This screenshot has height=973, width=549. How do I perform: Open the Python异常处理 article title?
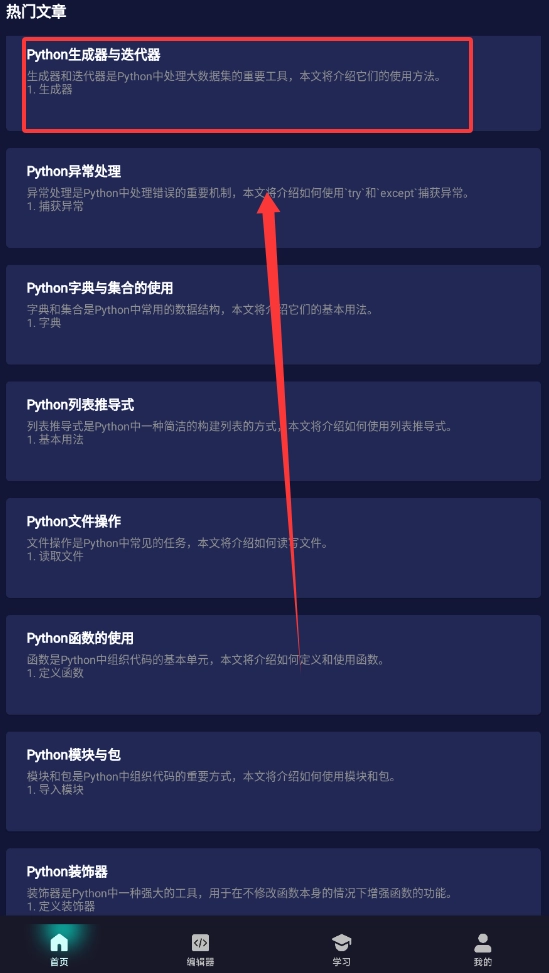[x=74, y=171]
